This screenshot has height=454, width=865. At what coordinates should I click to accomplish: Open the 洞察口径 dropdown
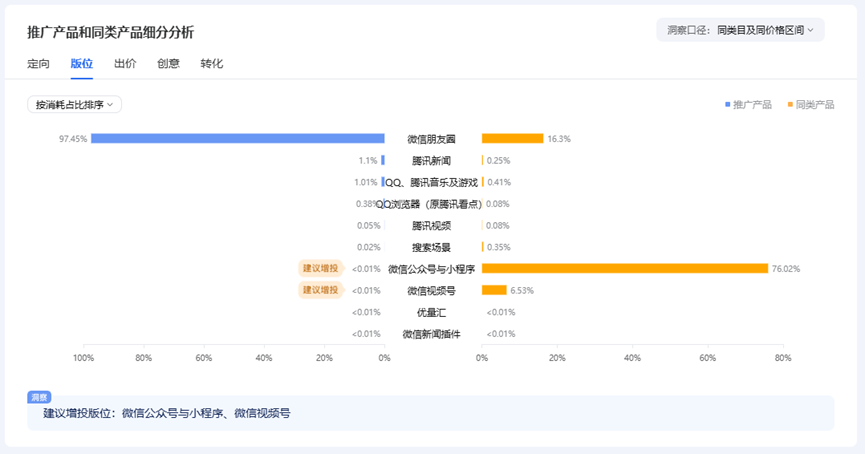point(740,30)
